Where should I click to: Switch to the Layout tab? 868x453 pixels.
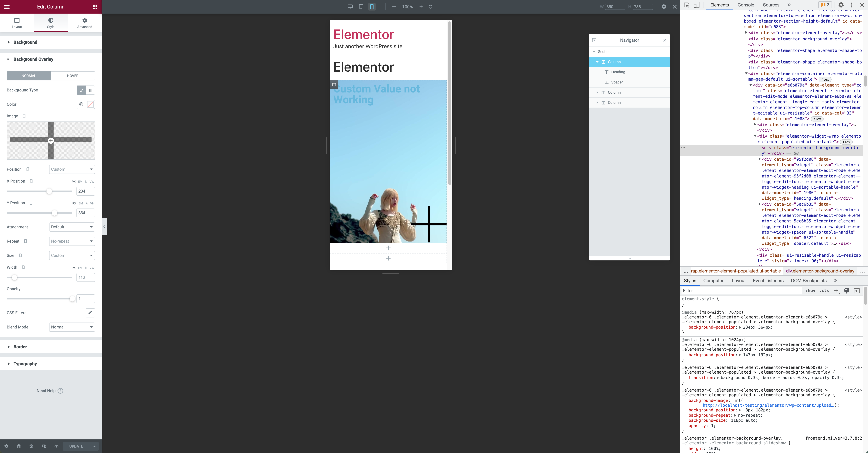click(17, 23)
